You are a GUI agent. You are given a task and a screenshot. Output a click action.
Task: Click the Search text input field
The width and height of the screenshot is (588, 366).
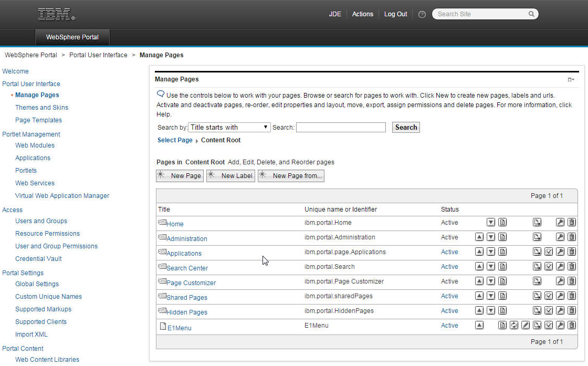(x=341, y=127)
